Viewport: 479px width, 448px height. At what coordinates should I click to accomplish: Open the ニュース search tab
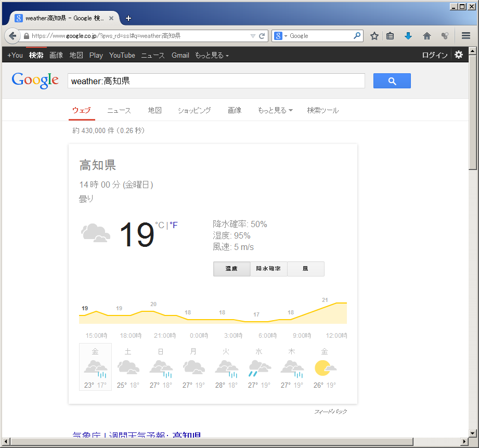(119, 110)
